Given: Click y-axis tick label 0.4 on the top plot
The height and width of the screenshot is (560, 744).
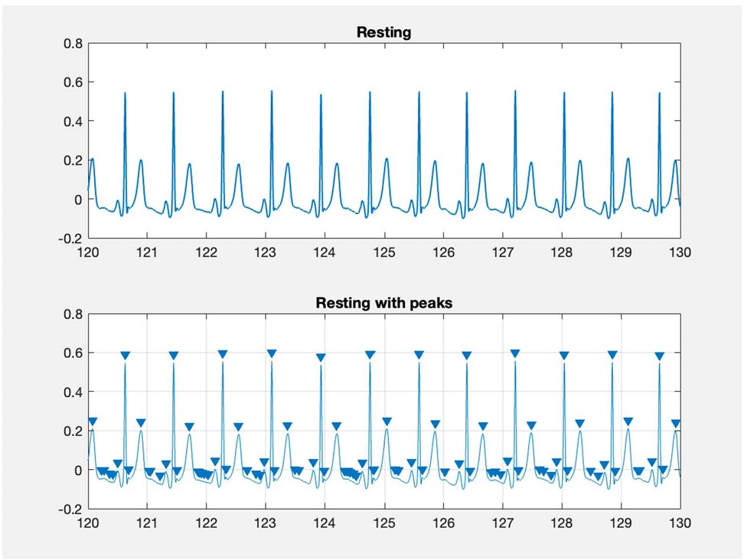Looking at the screenshot, I should (73, 122).
